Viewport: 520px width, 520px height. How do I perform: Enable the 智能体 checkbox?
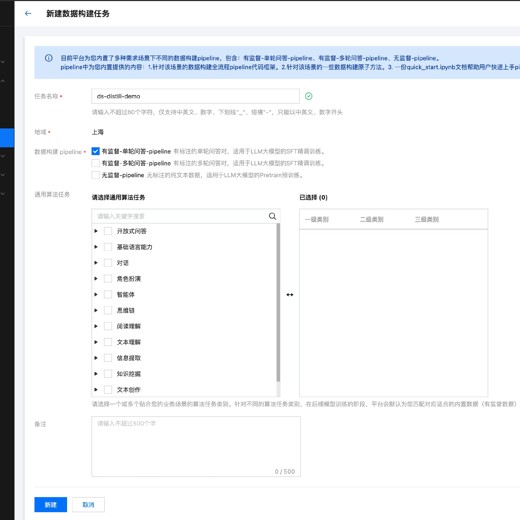pyautogui.click(x=108, y=294)
